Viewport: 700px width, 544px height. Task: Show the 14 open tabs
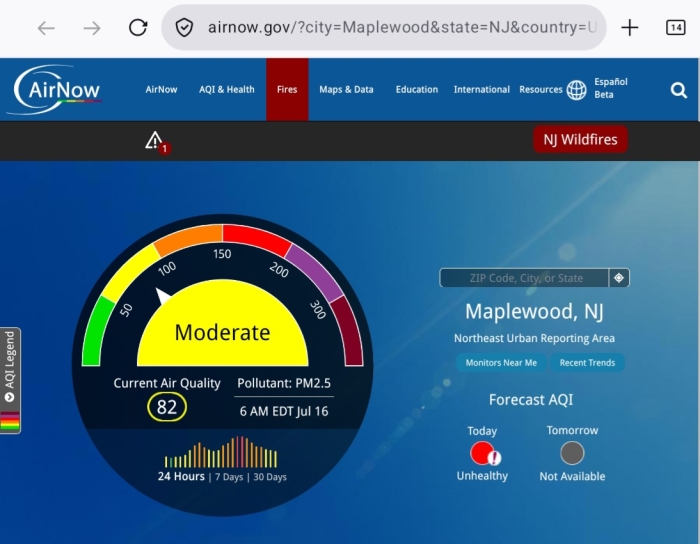point(675,28)
